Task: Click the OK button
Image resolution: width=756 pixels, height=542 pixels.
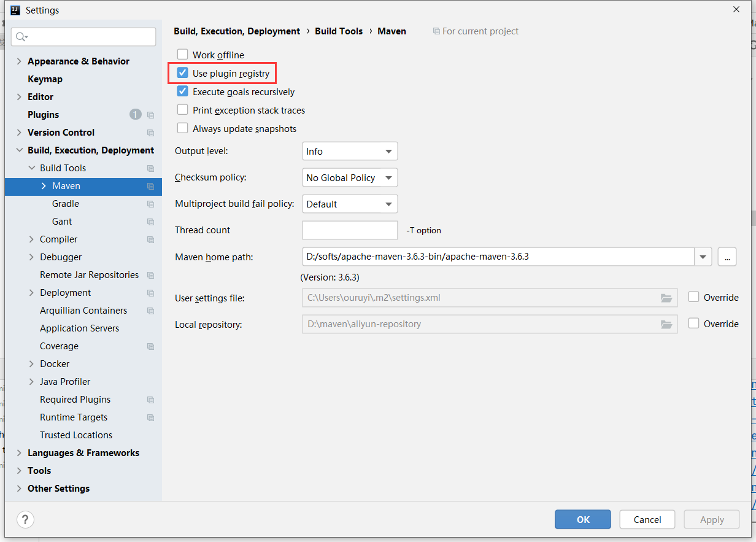Action: click(582, 519)
